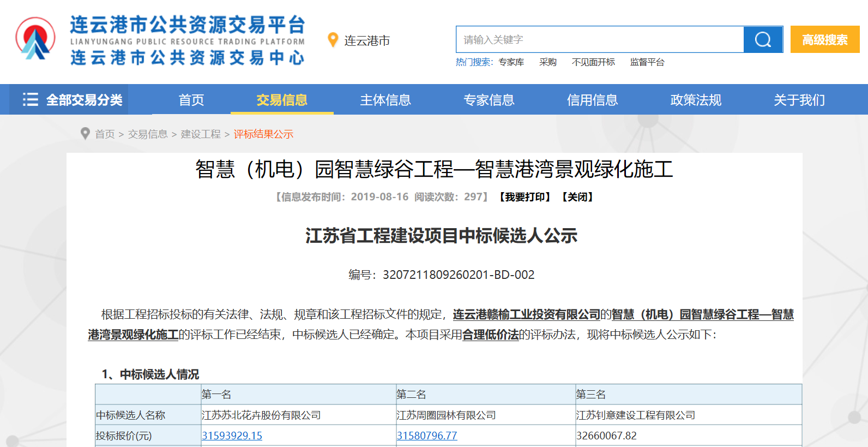The height and width of the screenshot is (447, 868).
Task: Click section heading 1、中标候选人情况
Action: click(150, 374)
